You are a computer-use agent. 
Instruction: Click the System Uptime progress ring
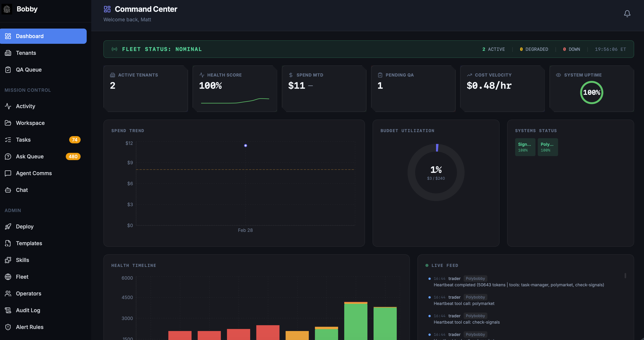click(592, 92)
